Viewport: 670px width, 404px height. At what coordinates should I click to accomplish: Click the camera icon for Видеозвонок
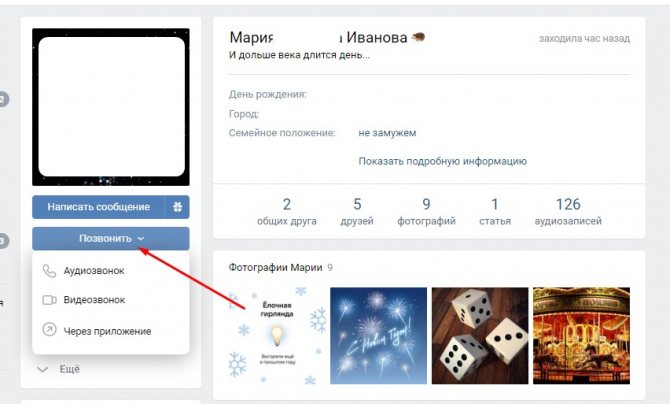pyautogui.click(x=49, y=300)
